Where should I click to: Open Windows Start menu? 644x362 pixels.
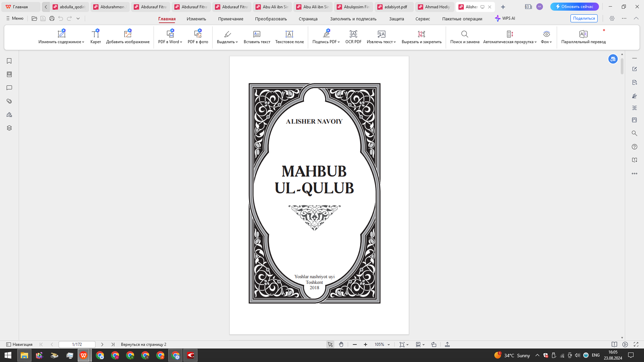(8, 355)
